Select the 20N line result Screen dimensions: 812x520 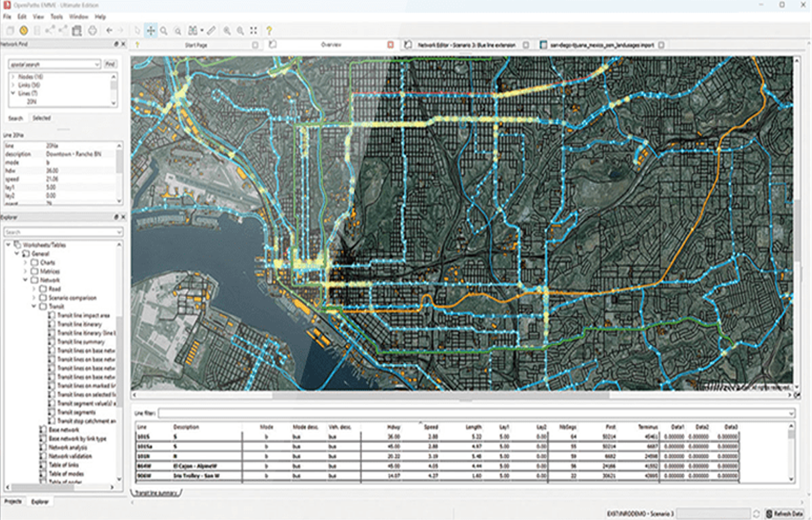[x=32, y=102]
